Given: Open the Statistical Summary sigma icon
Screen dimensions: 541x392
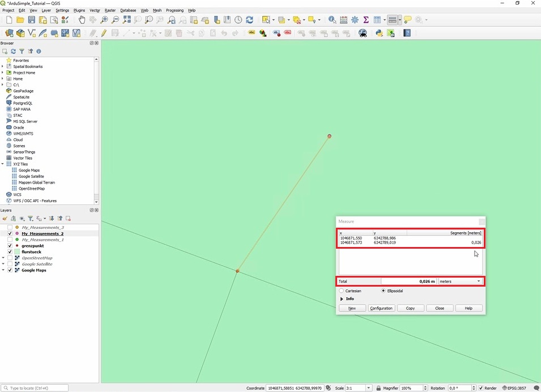Looking at the screenshot, I should (x=366, y=20).
